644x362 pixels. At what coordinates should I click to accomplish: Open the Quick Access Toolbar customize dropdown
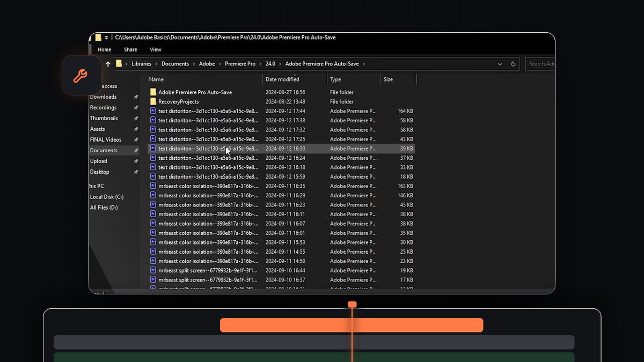(106, 38)
